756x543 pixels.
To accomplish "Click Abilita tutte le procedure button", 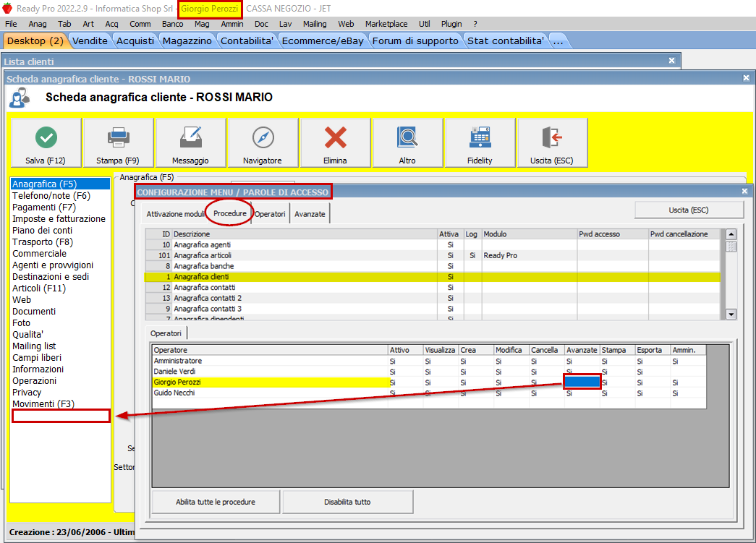I will tap(216, 502).
